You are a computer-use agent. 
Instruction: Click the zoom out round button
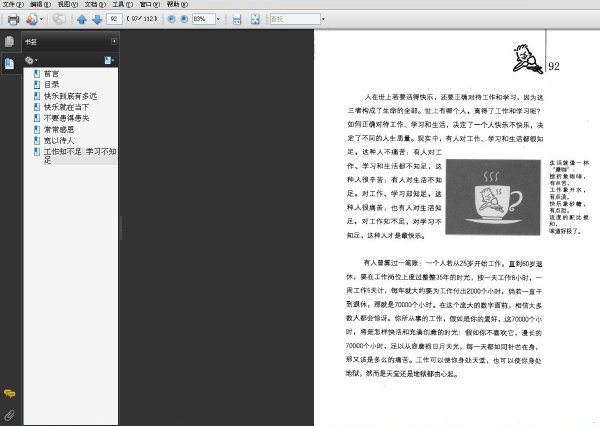coord(171,19)
